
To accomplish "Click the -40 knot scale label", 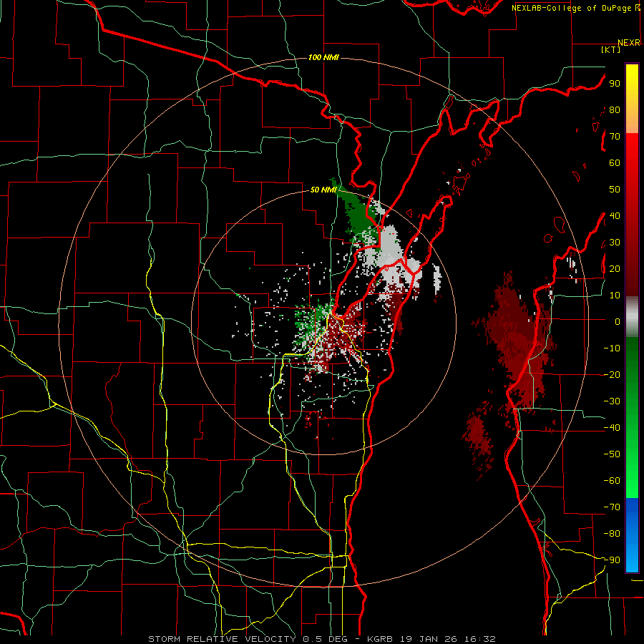I will pyautogui.click(x=612, y=428).
